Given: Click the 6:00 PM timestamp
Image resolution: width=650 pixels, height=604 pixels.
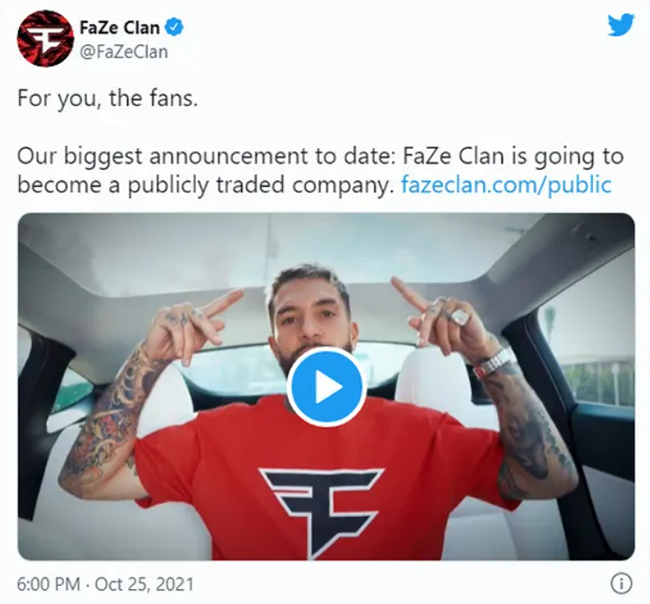Looking at the screenshot, I should pos(49,584).
